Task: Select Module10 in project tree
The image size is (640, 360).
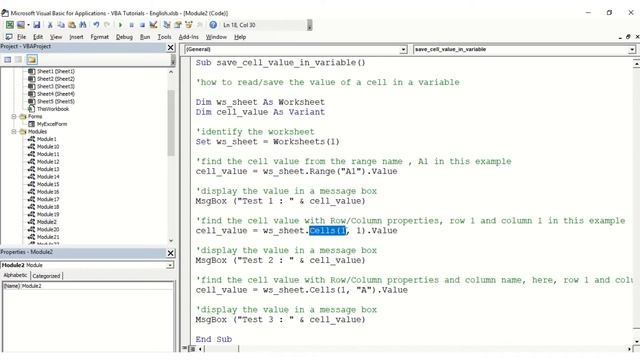Action: [48, 147]
